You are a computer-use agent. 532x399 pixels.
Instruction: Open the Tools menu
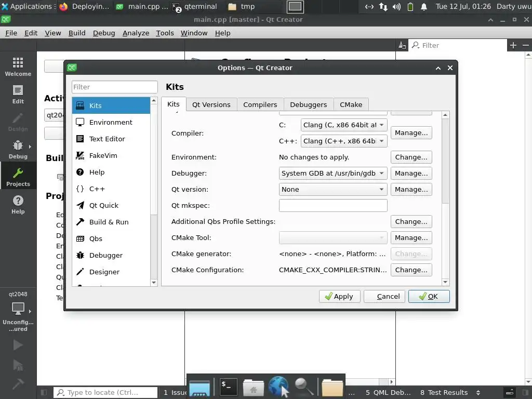pos(165,33)
